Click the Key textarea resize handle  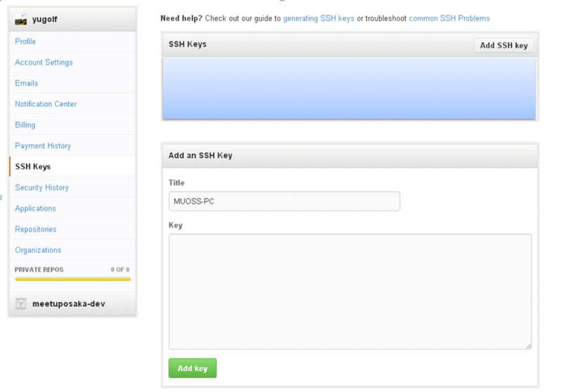click(x=529, y=346)
